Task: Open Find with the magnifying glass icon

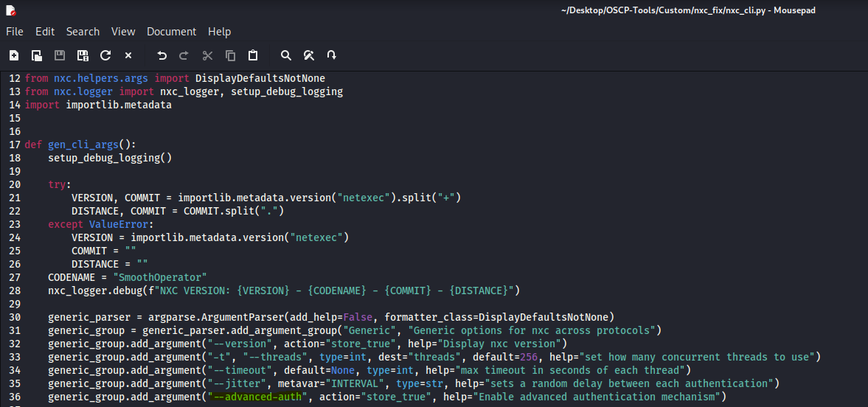Action: pos(286,55)
